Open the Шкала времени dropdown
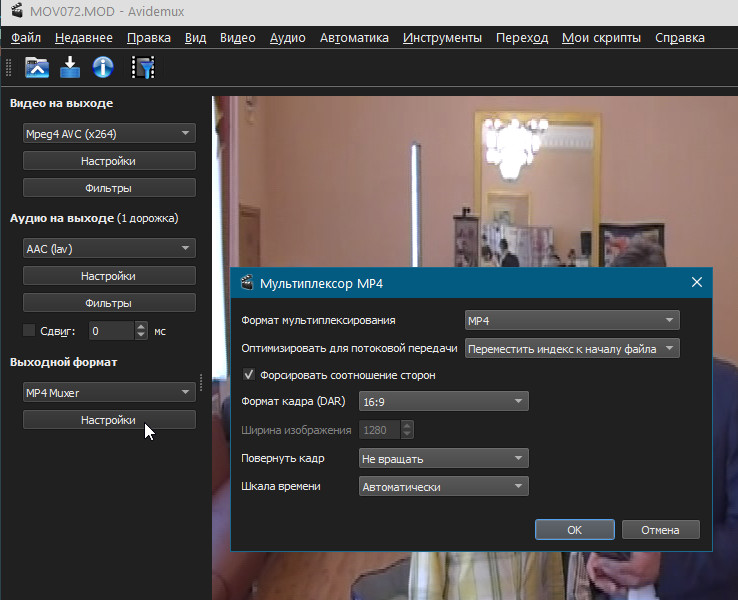The width and height of the screenshot is (738, 600). click(x=443, y=487)
